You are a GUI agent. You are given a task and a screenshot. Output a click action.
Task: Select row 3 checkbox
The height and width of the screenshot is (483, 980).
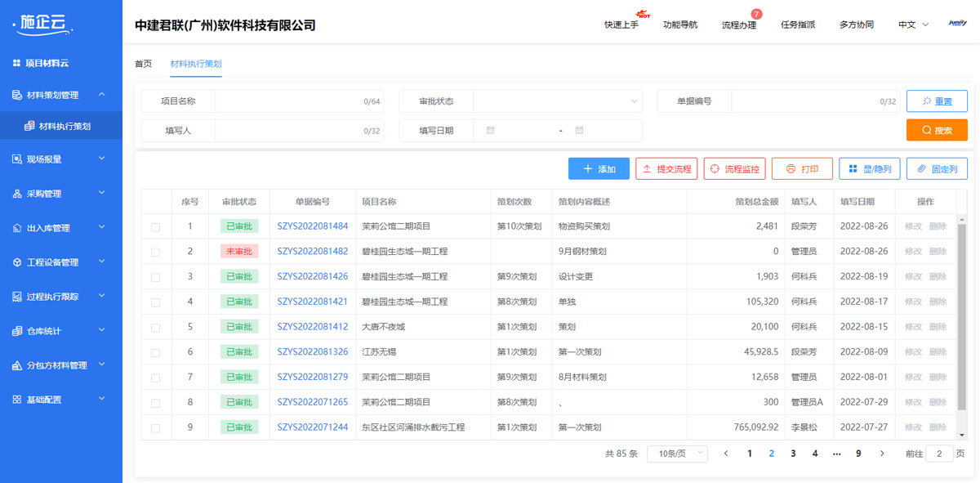pyautogui.click(x=155, y=278)
